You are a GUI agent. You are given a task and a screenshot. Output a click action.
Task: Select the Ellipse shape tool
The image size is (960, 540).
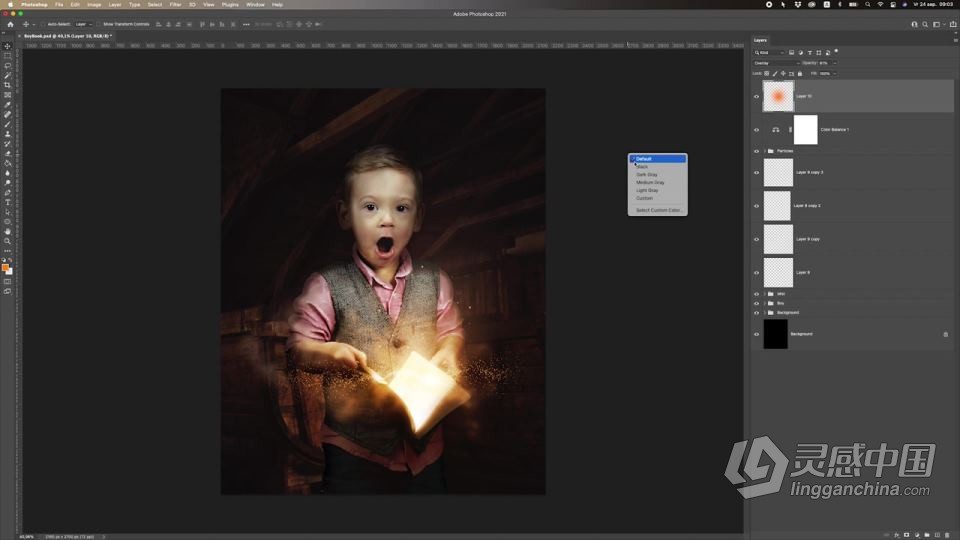click(7, 222)
